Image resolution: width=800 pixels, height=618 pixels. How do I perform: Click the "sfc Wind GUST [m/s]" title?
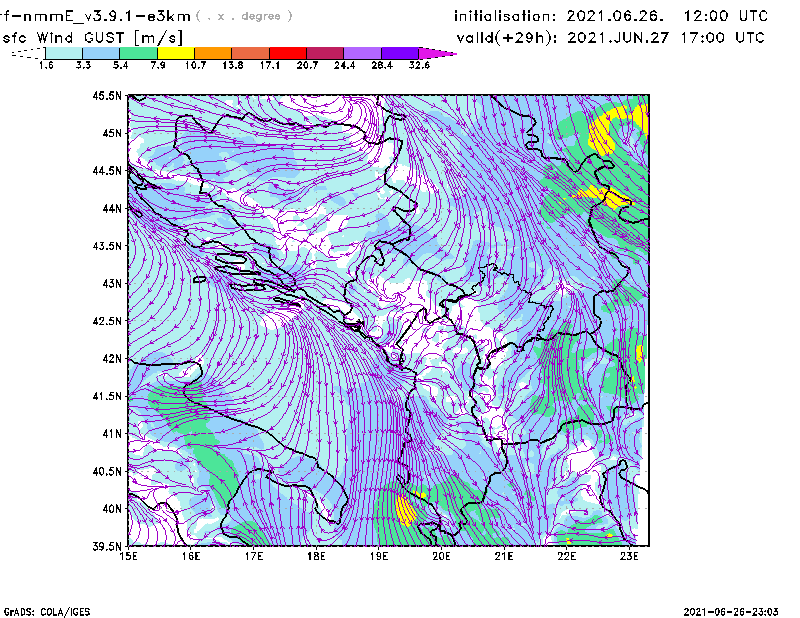click(93, 38)
